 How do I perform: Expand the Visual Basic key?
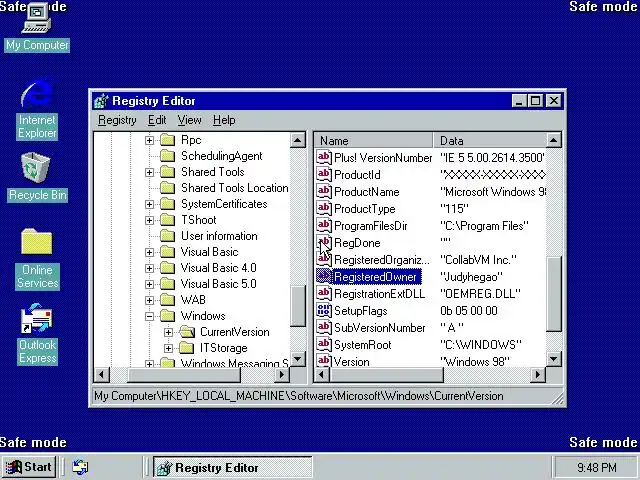click(x=149, y=252)
